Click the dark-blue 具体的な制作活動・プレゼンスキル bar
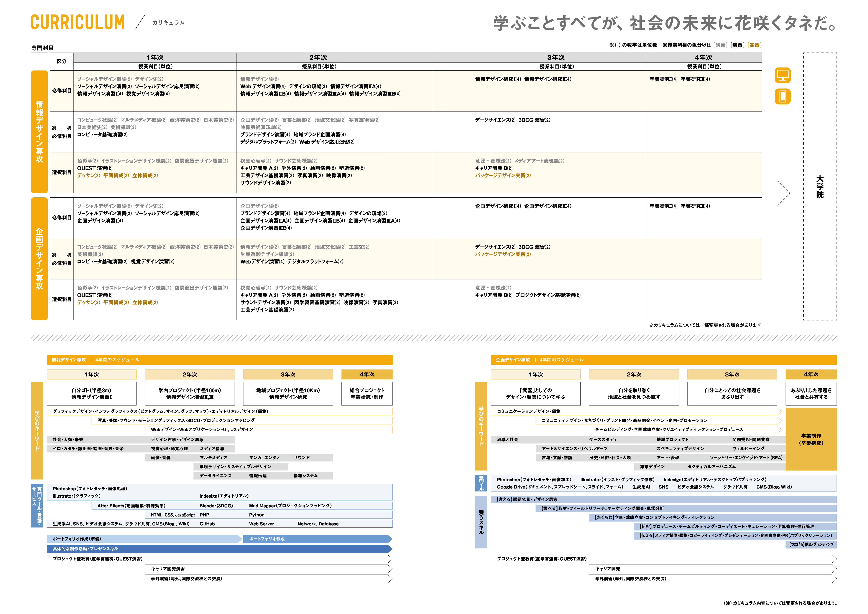Viewport: 868px width, 614px height. point(220,549)
